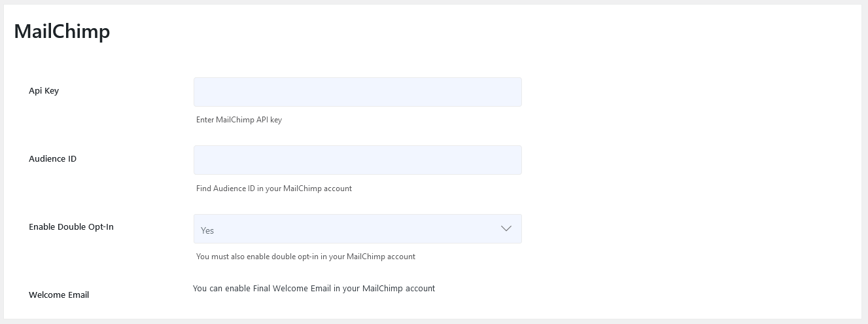Image resolution: width=868 pixels, height=324 pixels.
Task: Click the 'Welcome Email' label
Action: tap(59, 295)
